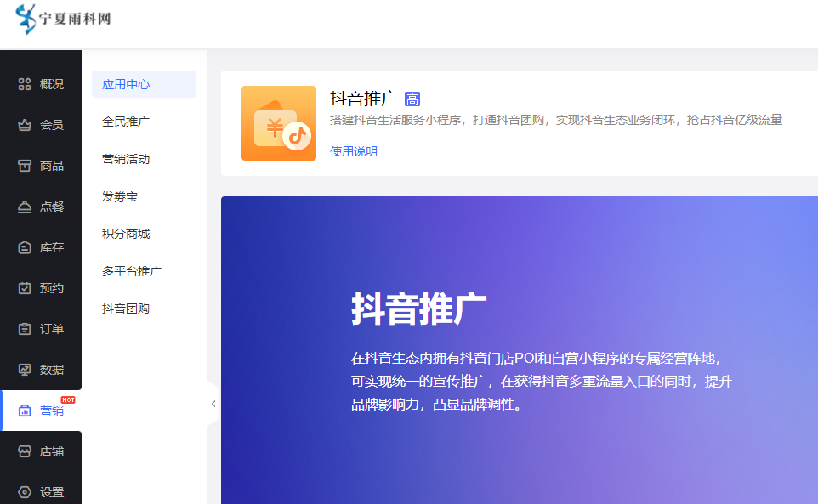Click the 会员 crown icon

click(25, 125)
